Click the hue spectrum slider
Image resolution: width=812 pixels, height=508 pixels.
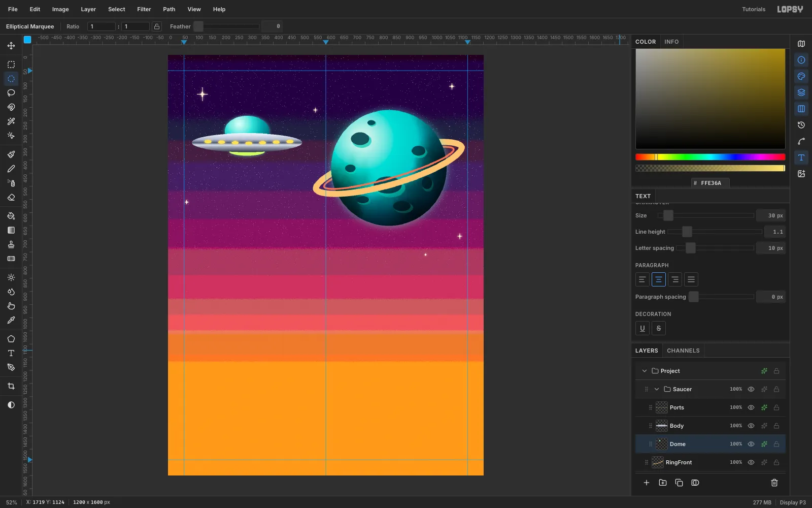click(710, 157)
